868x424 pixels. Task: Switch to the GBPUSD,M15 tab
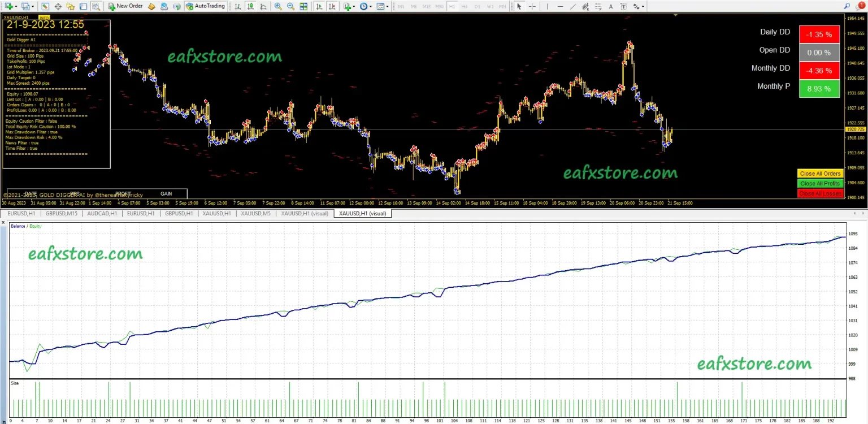pos(62,214)
